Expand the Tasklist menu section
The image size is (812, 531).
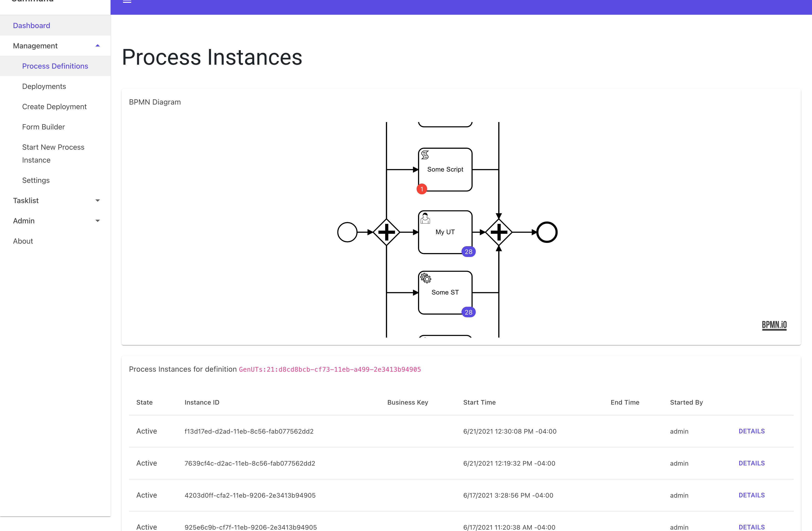click(98, 201)
